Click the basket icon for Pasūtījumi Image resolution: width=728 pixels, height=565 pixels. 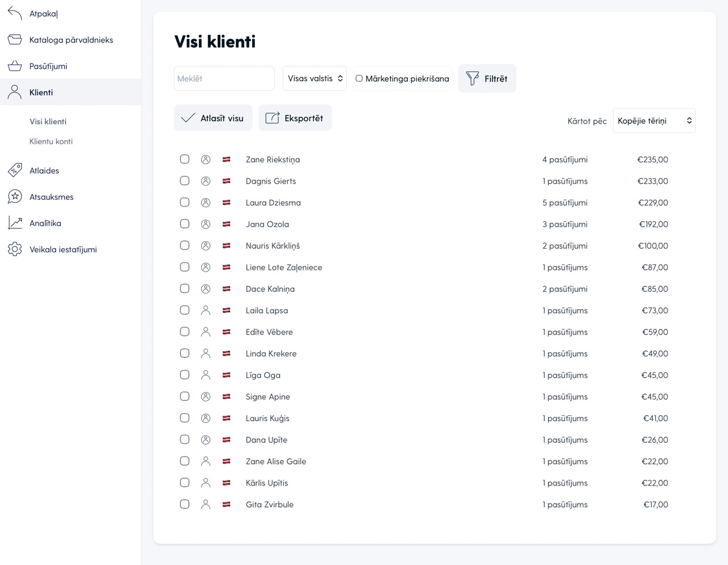click(x=15, y=66)
